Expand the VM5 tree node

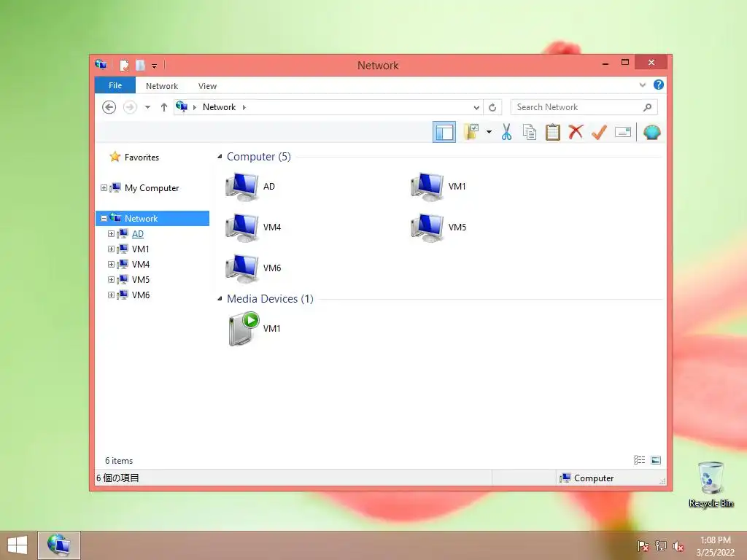(111, 279)
